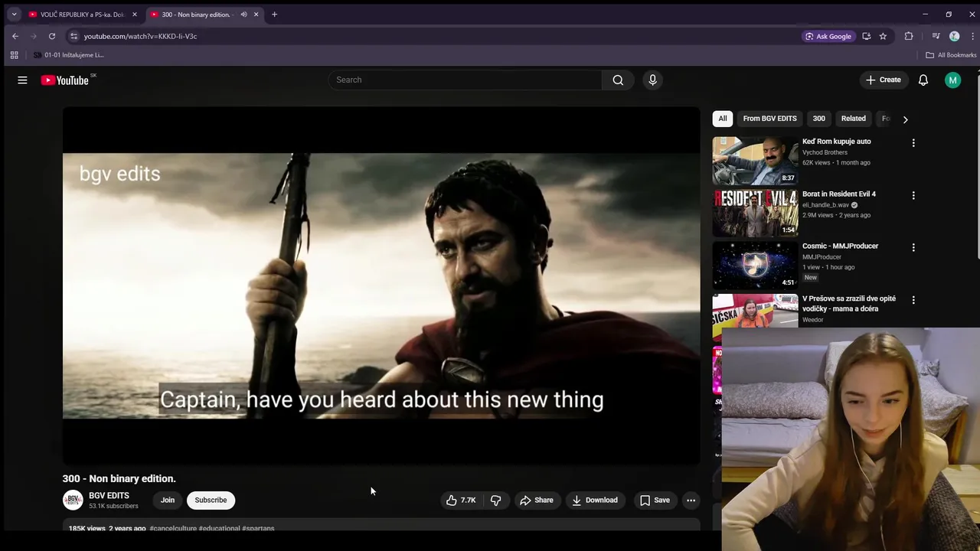Viewport: 980px width, 551px height.
Task: Select the 300 filter chip
Action: pos(818,119)
